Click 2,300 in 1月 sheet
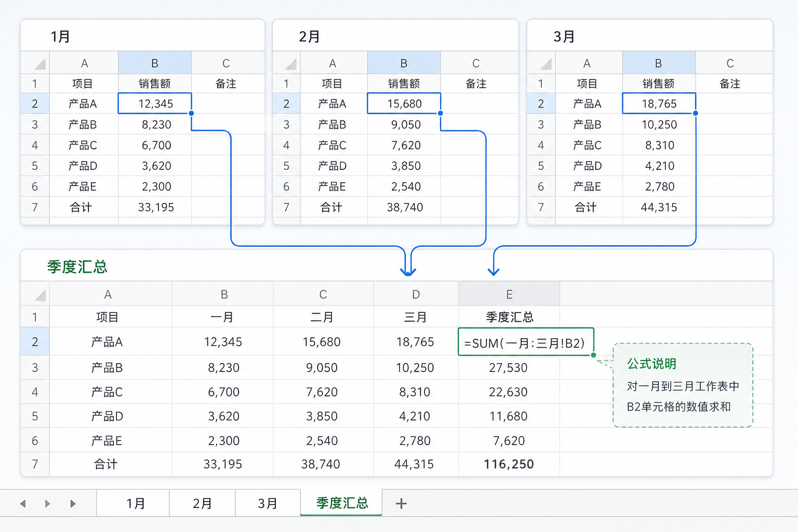798x532 pixels. (155, 187)
